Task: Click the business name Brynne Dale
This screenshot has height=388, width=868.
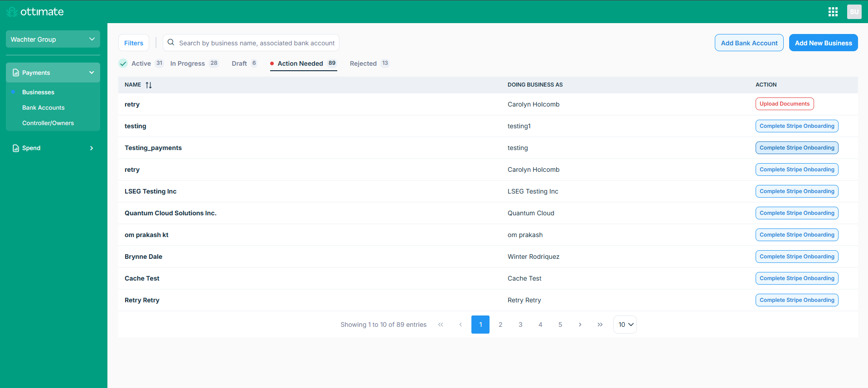Action: (143, 257)
